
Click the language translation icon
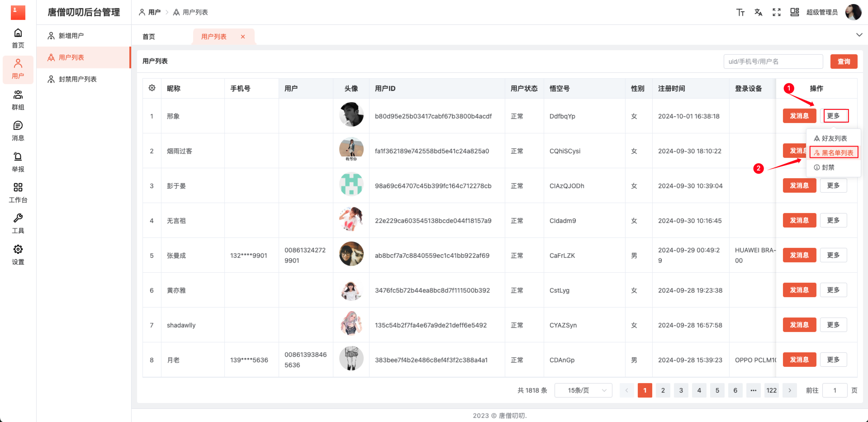[x=759, y=12]
